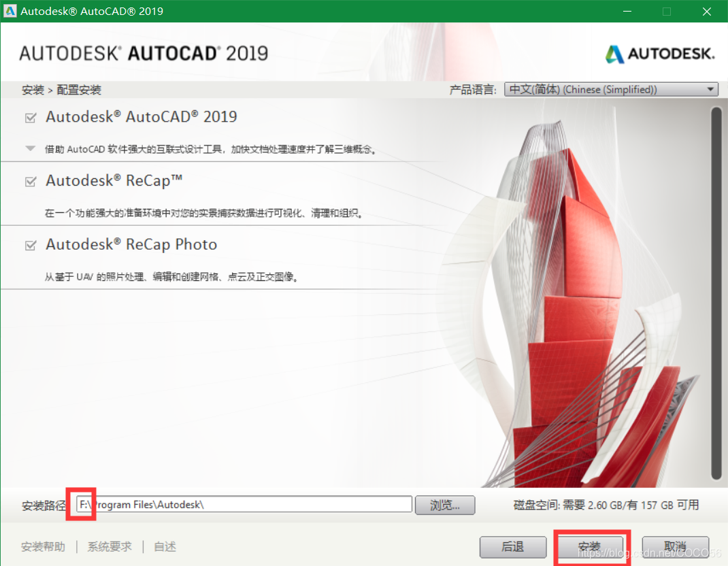Click the 浏览... browse button
The width and height of the screenshot is (728, 566).
[x=445, y=505]
